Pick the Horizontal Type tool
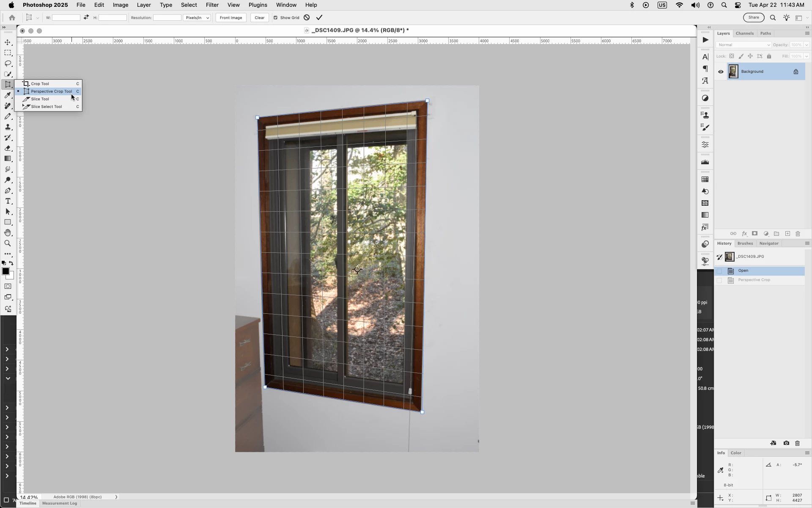The height and width of the screenshot is (508, 812). point(8,201)
